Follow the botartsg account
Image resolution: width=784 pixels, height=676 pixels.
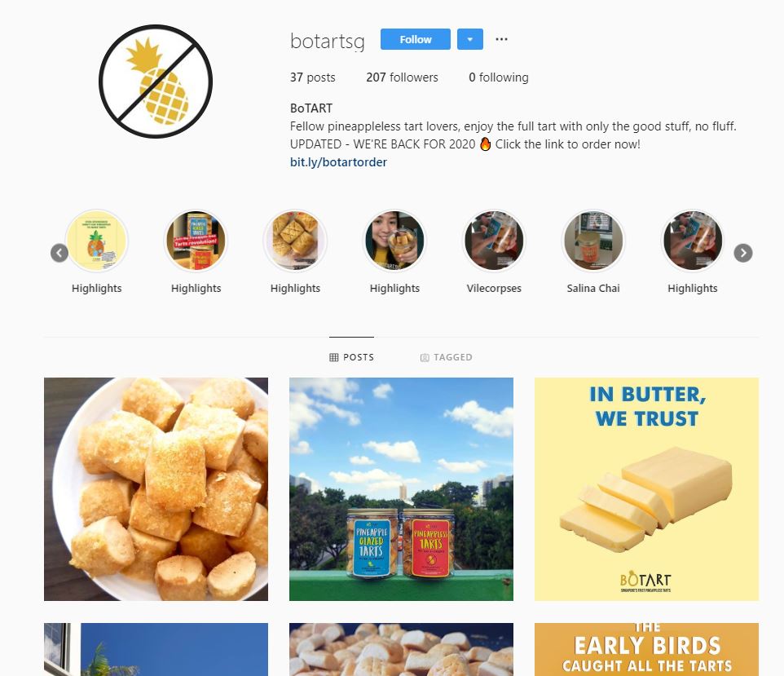point(415,39)
